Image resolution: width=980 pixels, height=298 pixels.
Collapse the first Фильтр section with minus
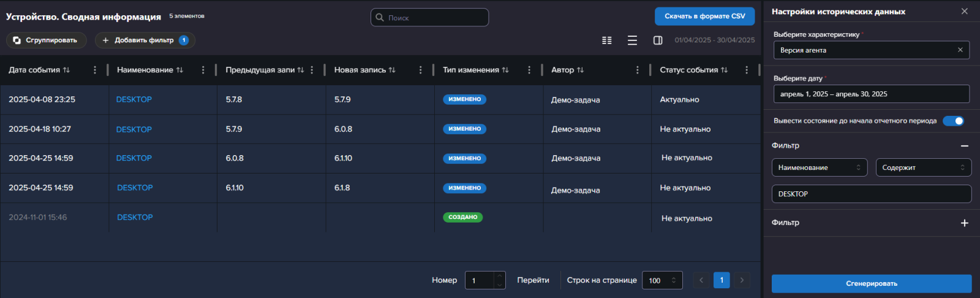[x=965, y=146]
